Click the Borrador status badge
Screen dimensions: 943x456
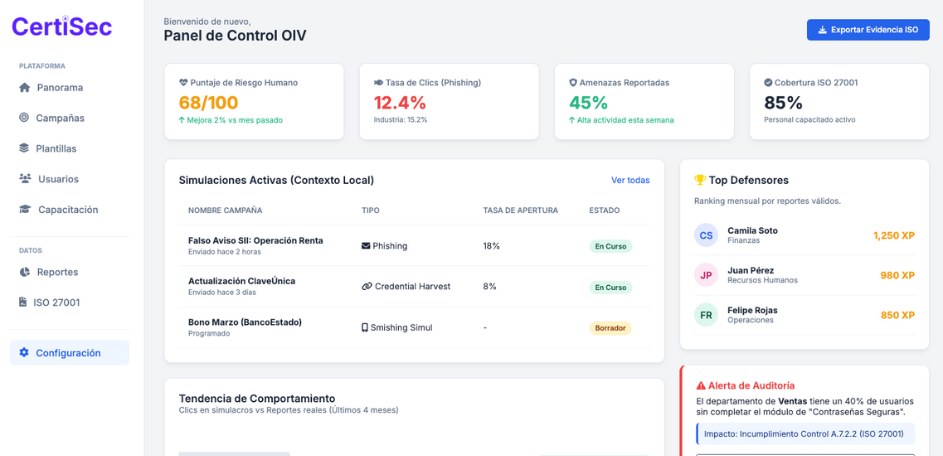point(610,327)
